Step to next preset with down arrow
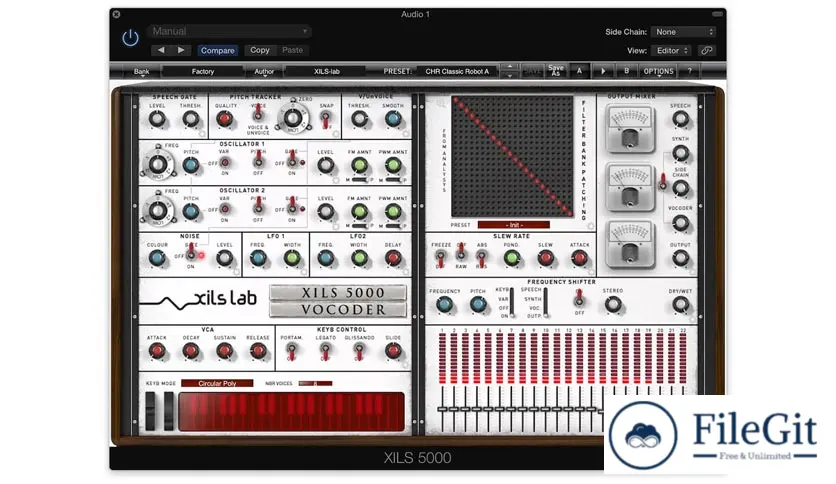 click(510, 75)
